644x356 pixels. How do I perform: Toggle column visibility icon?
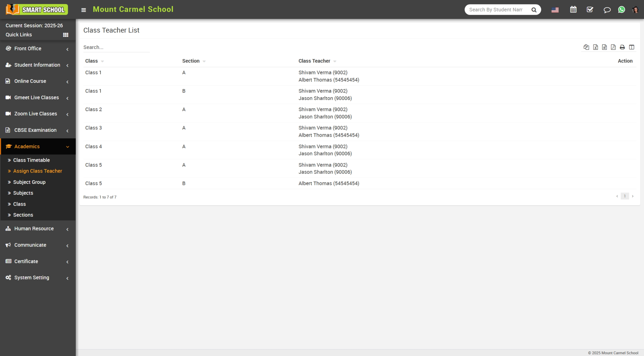point(631,47)
